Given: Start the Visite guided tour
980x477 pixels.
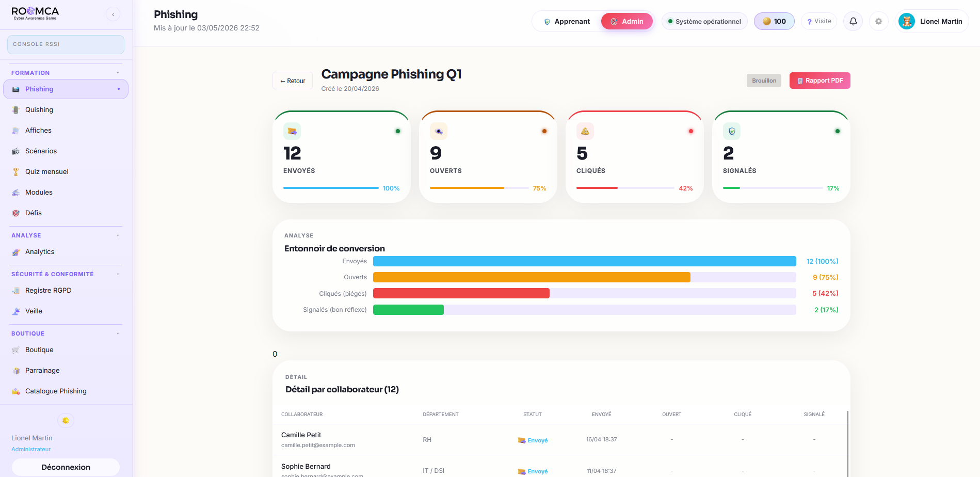Looking at the screenshot, I should pos(819,21).
